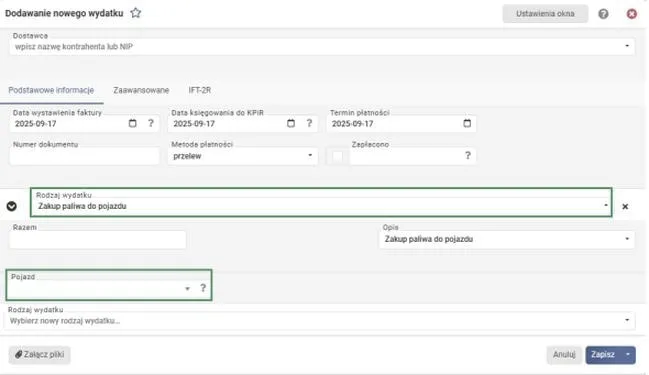
Task: Show help for Pojazd field
Action: pyautogui.click(x=203, y=288)
